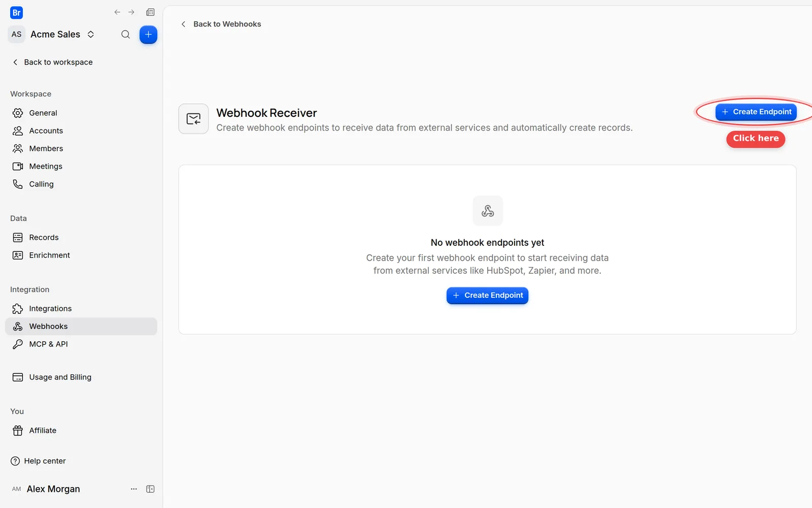The width and height of the screenshot is (812, 508).
Task: Open the Affiliate page
Action: pyautogui.click(x=81, y=430)
